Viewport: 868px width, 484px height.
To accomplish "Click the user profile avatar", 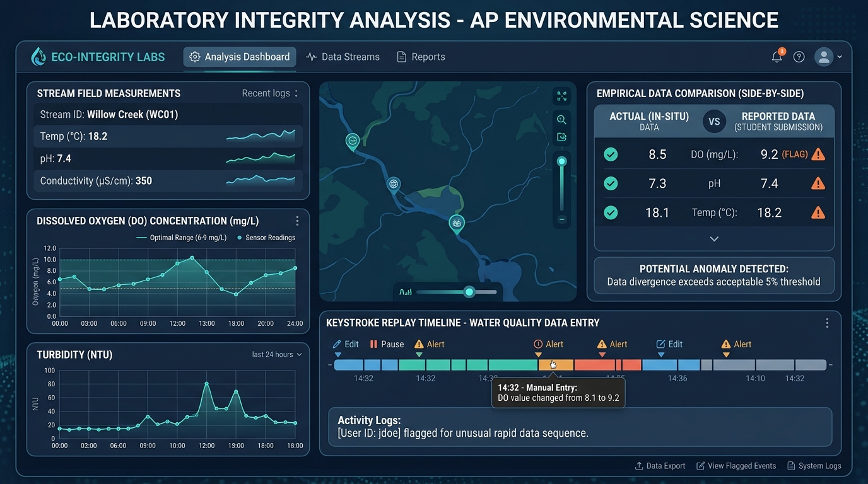I will tap(824, 57).
